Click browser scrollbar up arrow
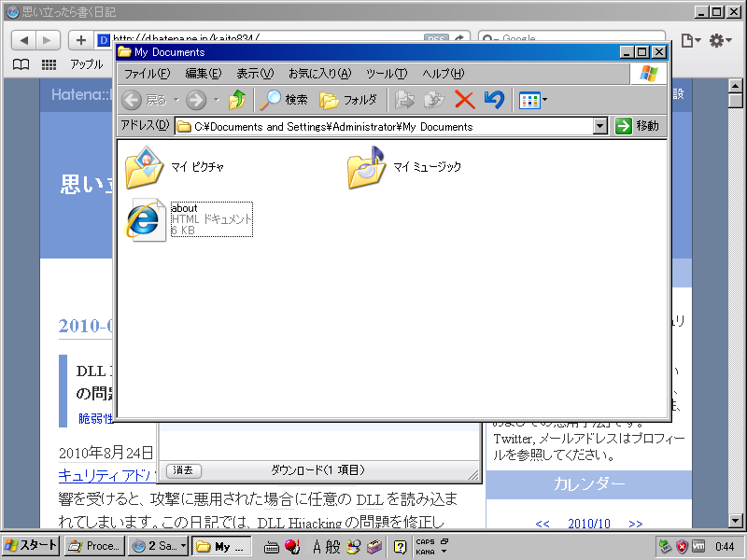The height and width of the screenshot is (560, 747). [736, 86]
